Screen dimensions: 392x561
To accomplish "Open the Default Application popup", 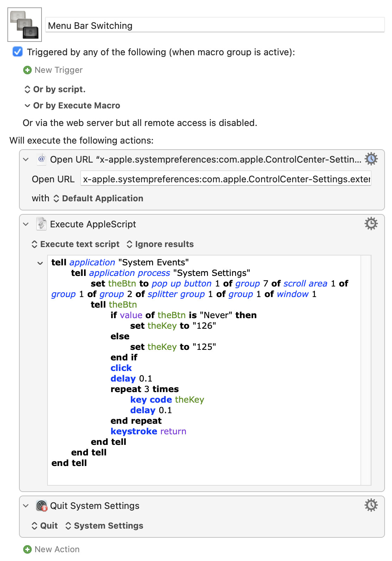I will pos(98,198).
